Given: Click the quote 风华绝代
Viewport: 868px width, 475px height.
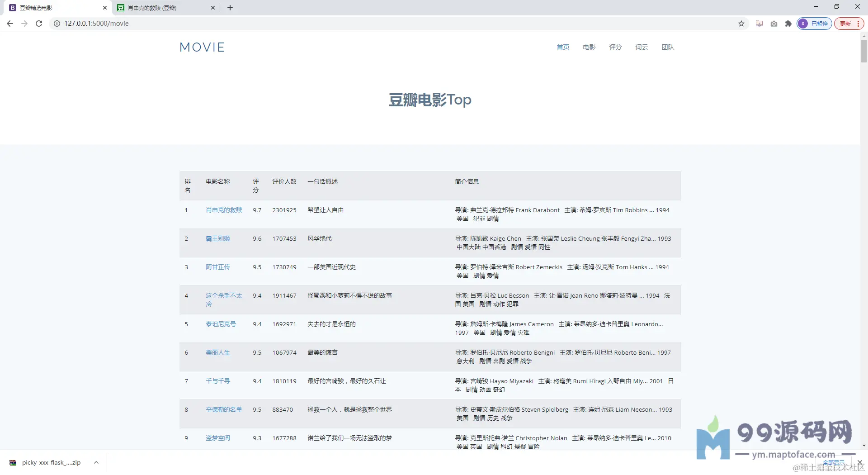Looking at the screenshot, I should tap(320, 238).
